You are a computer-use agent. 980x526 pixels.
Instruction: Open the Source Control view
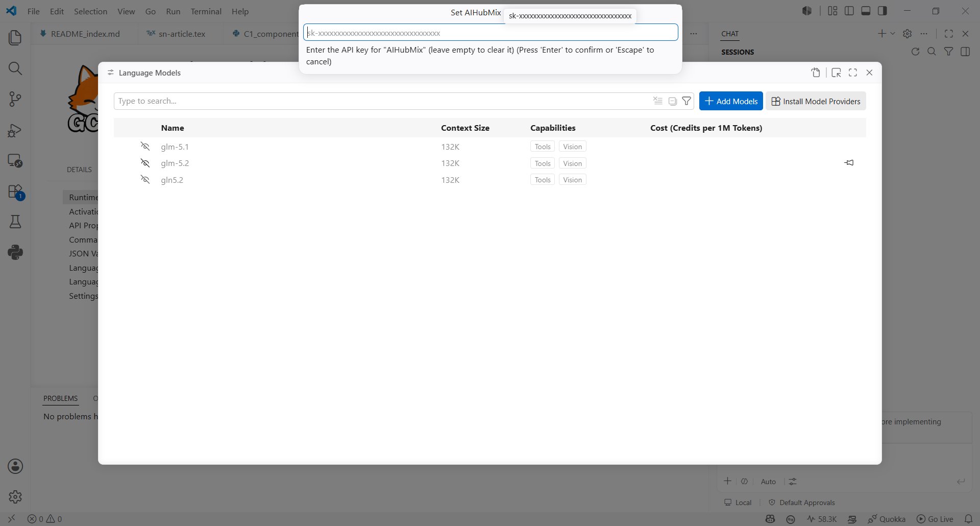tap(15, 99)
